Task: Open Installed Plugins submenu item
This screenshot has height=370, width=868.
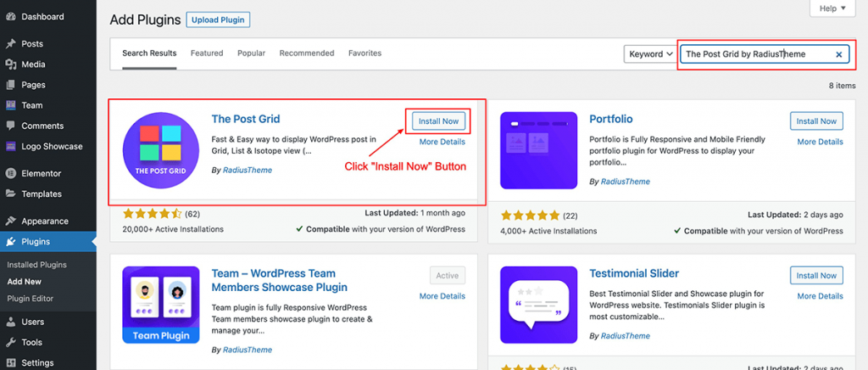Action: pyautogui.click(x=36, y=265)
